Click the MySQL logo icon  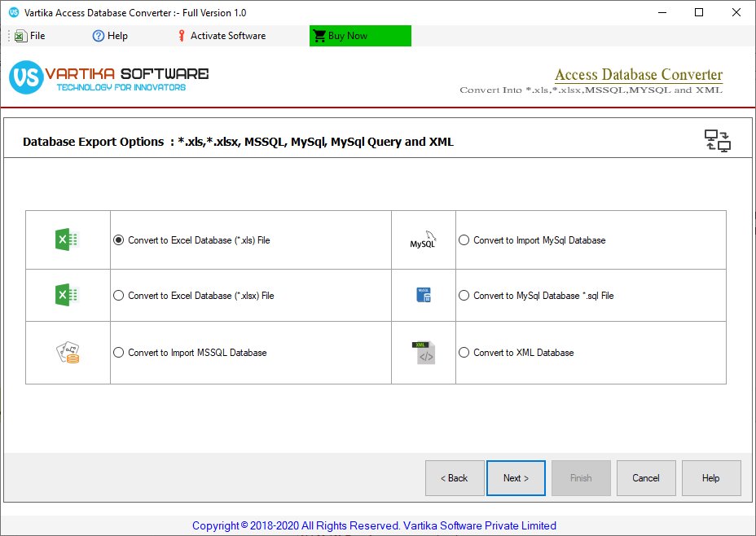424,239
